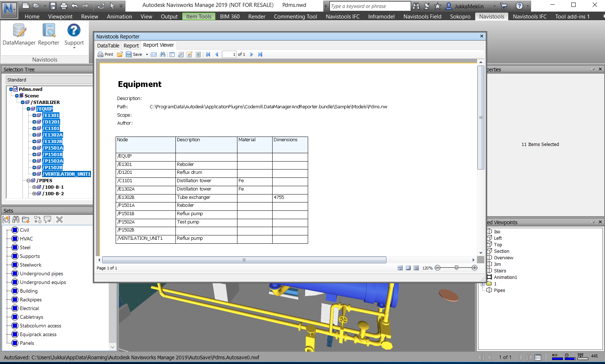
Task: Click the zoom in plus button
Action: pyautogui.click(x=474, y=268)
